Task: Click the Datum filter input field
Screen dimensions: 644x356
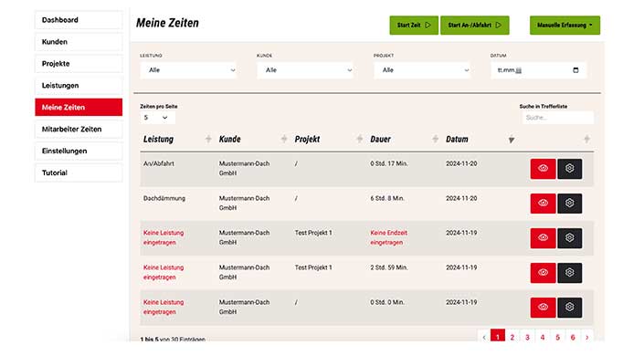Action: tap(538, 70)
